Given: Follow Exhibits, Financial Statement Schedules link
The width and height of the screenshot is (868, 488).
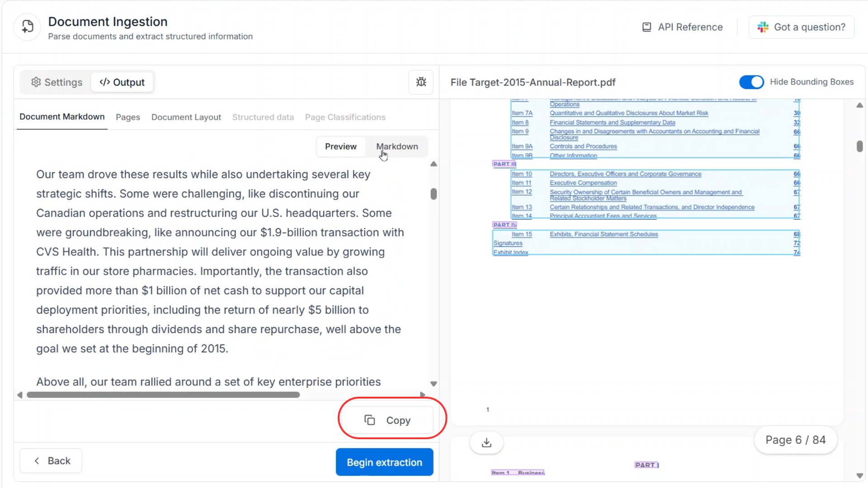Looking at the screenshot, I should pyautogui.click(x=604, y=234).
